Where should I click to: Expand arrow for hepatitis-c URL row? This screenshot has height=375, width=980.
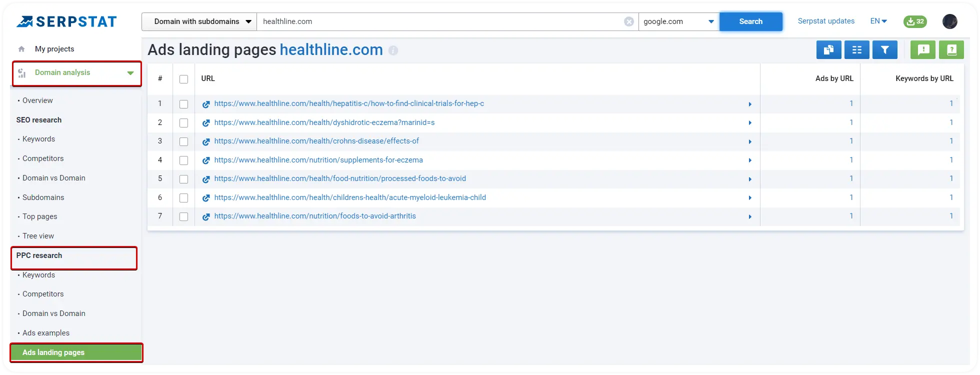point(750,104)
